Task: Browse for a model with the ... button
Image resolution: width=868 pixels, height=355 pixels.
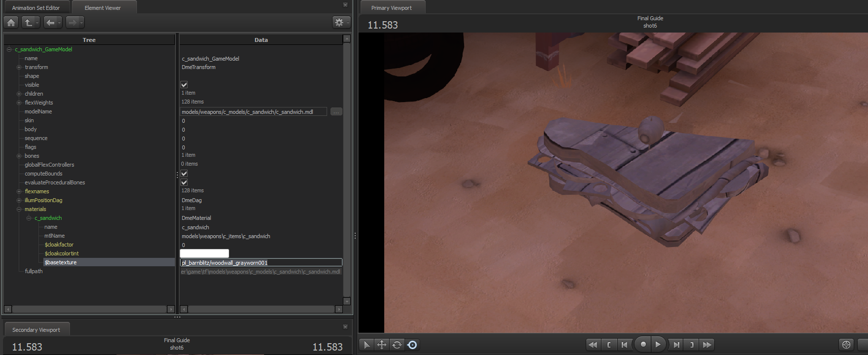Action: pyautogui.click(x=336, y=112)
